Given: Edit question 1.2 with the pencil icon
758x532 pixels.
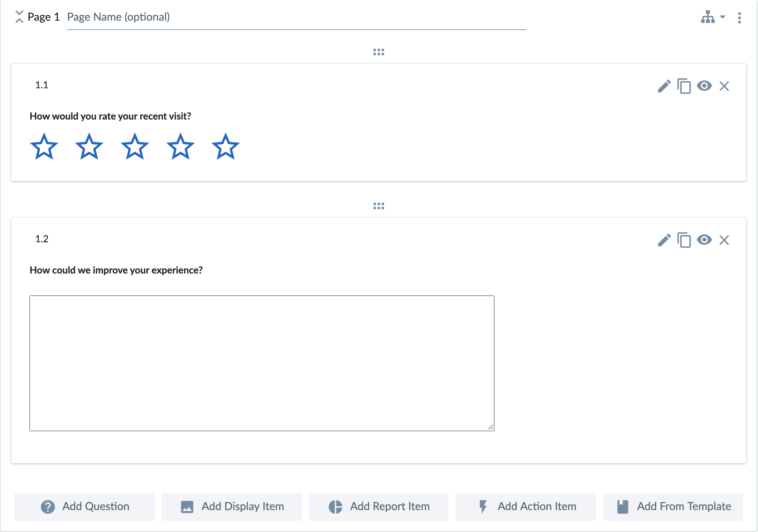Looking at the screenshot, I should pyautogui.click(x=663, y=240).
